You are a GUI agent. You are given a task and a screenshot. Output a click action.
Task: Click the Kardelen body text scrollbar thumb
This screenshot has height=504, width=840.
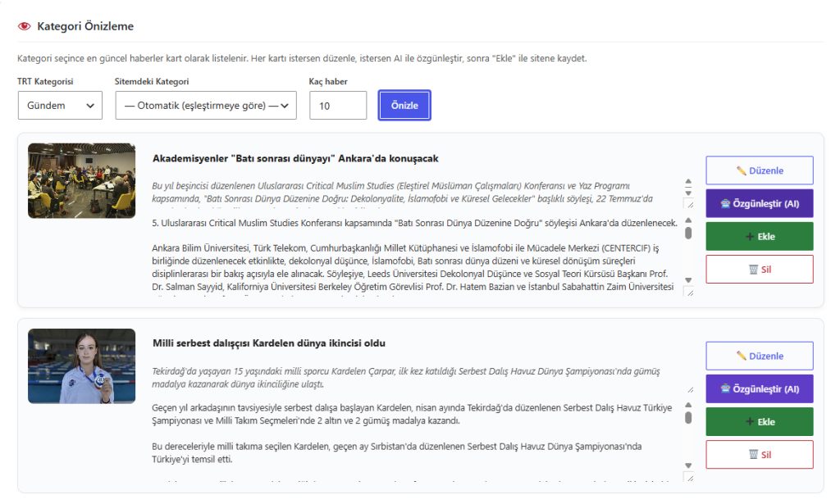click(x=688, y=417)
